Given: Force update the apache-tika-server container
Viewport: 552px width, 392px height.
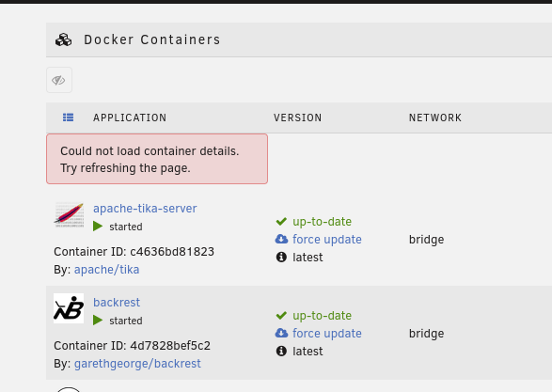Looking at the screenshot, I should point(327,240).
